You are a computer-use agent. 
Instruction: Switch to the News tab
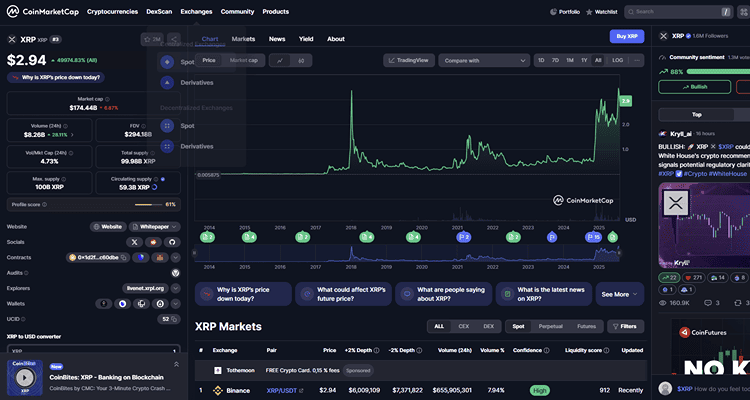pos(277,39)
